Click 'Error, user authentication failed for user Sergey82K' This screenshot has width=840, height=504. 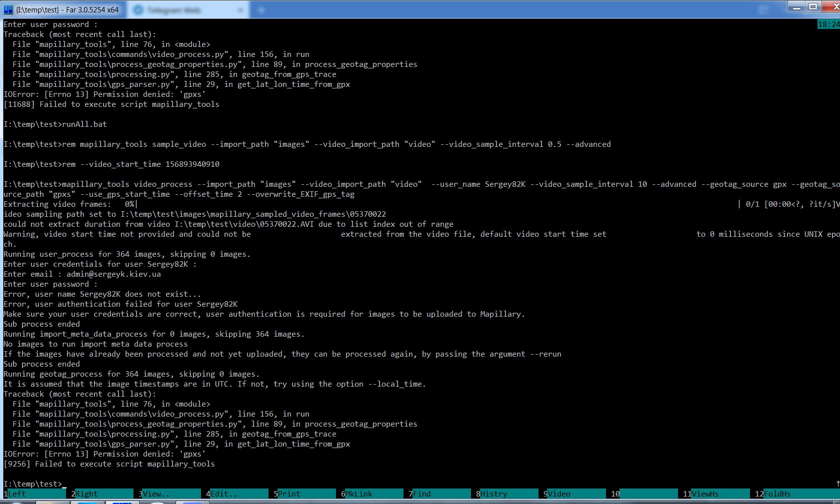pos(120,304)
